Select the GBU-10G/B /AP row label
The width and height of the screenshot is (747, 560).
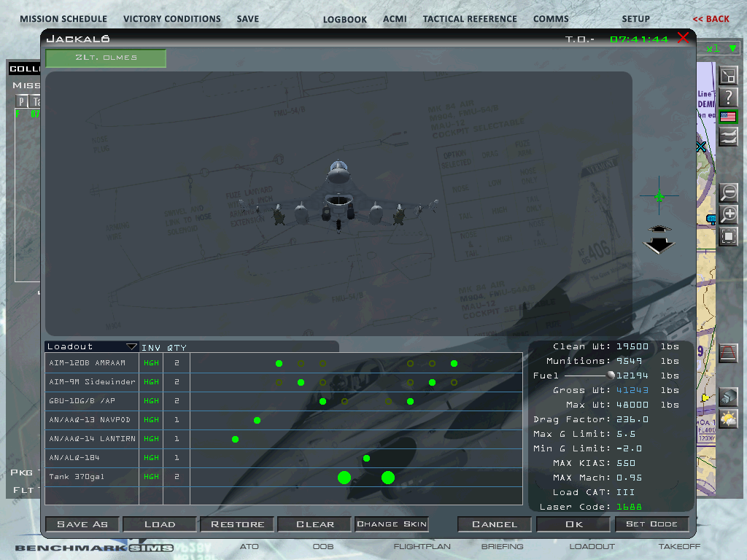[x=82, y=401]
